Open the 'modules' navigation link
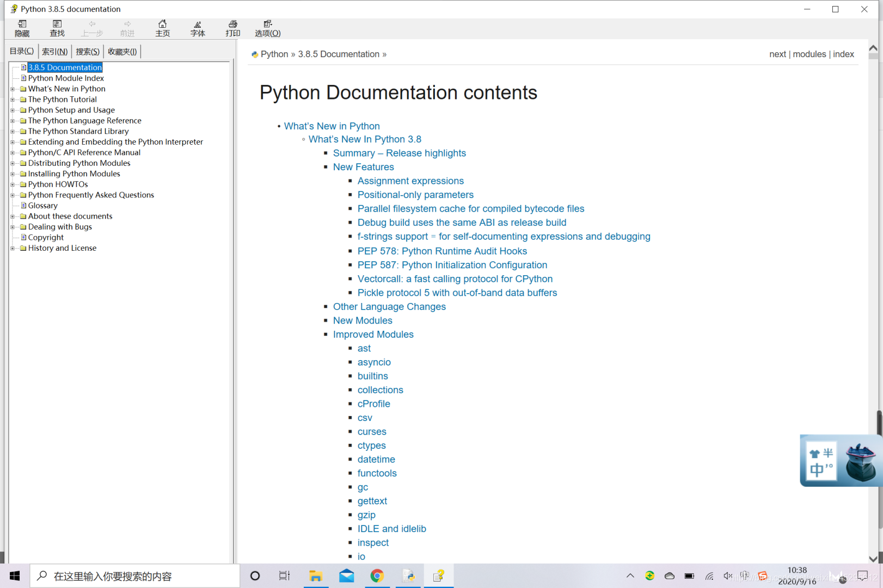The height and width of the screenshot is (588, 883). coord(809,54)
